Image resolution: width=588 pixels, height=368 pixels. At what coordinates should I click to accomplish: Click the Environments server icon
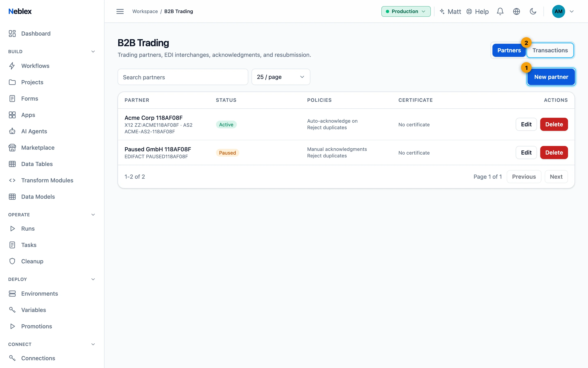[x=12, y=293]
